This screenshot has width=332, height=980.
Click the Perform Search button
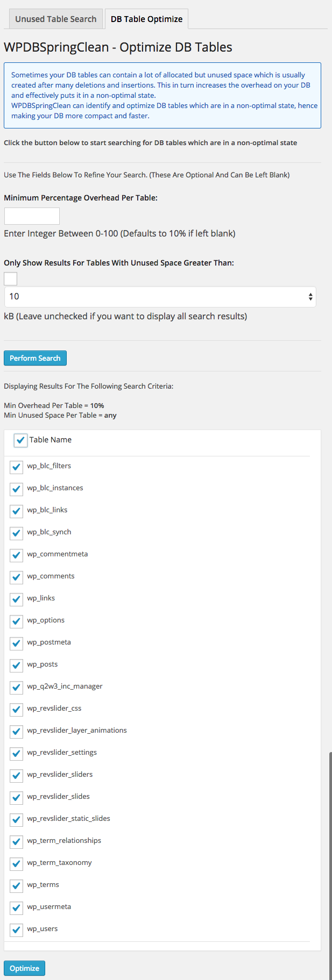click(35, 358)
